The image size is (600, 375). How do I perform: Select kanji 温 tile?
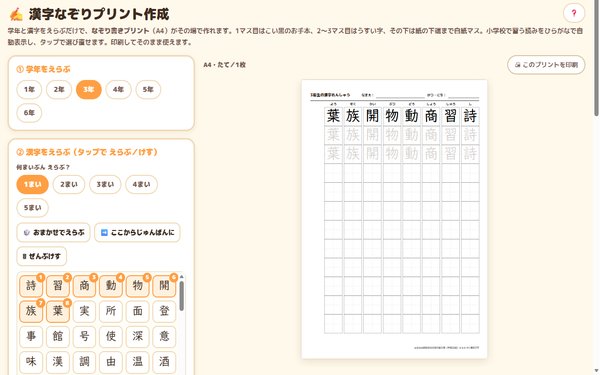click(138, 362)
